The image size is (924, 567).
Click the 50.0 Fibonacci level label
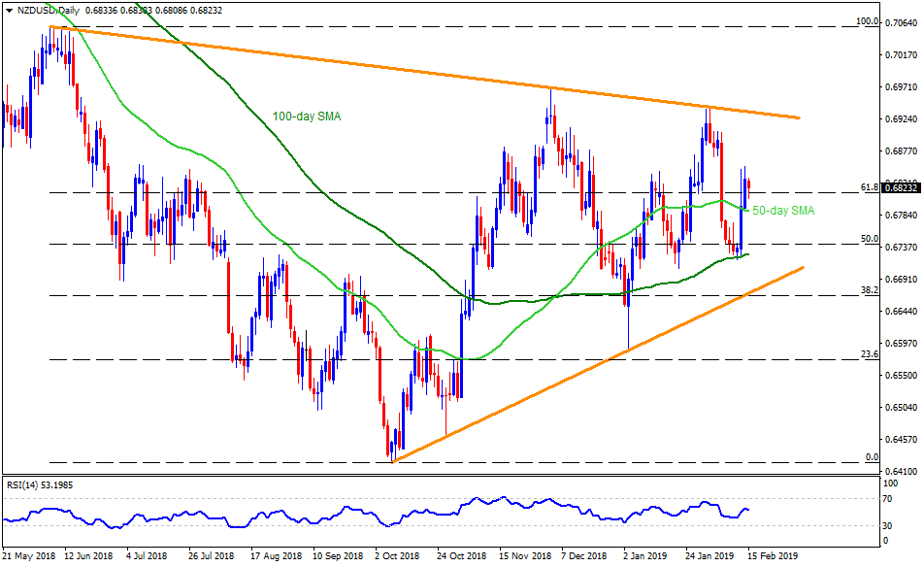click(870, 238)
